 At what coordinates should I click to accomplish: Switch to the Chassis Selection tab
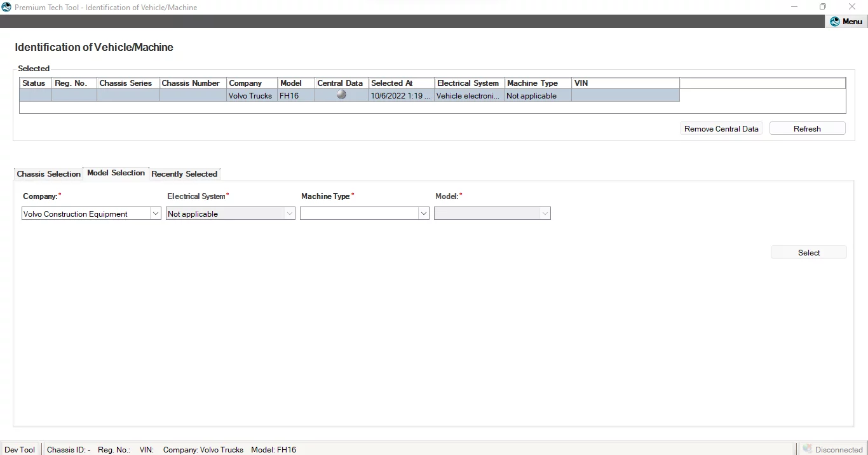[48, 174]
